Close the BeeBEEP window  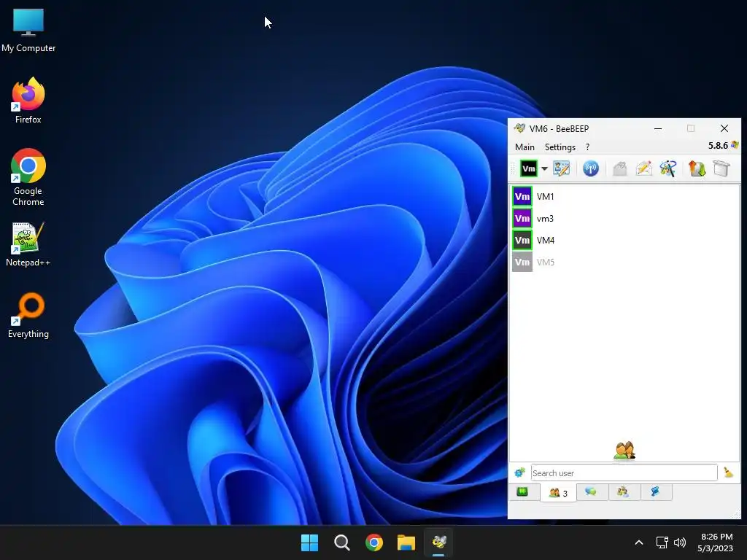724,128
